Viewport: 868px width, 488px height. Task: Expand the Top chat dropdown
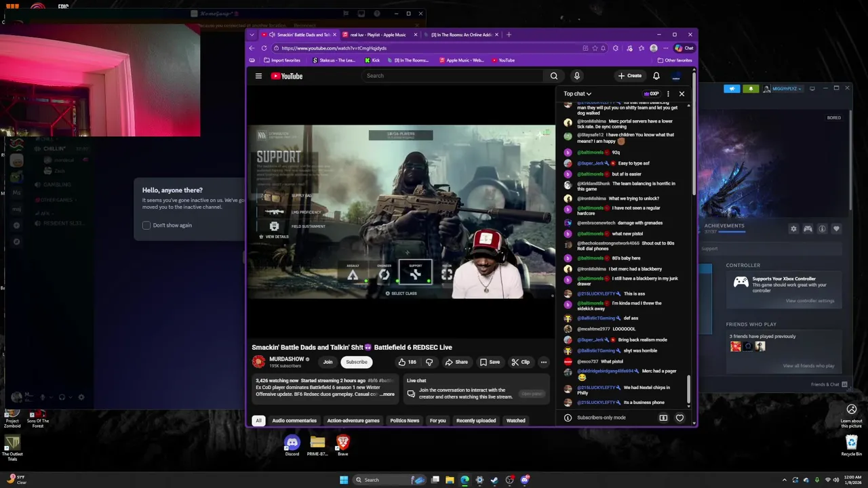(577, 94)
